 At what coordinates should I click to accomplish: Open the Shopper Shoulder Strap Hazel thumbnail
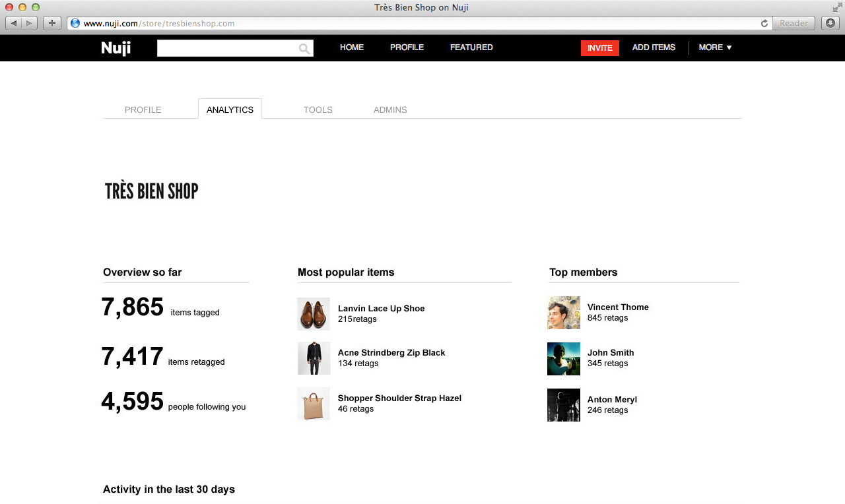tap(314, 404)
